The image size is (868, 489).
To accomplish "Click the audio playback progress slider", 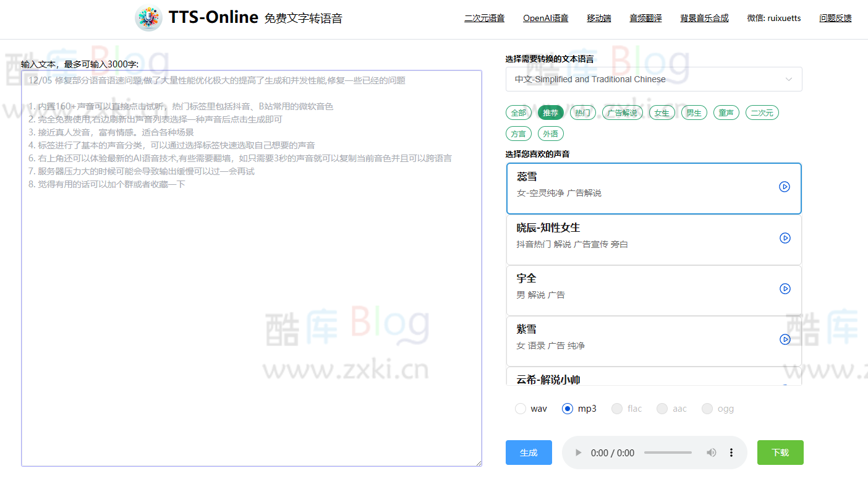I will click(x=668, y=453).
